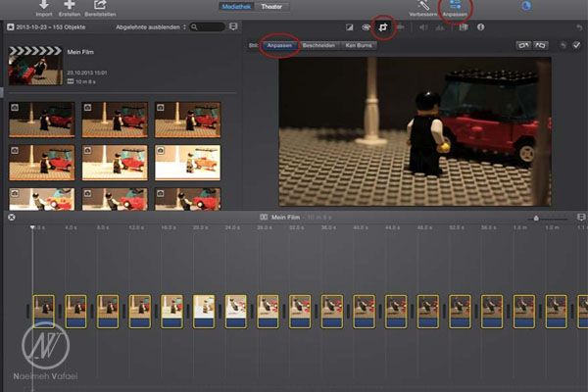588x392 pixels.
Task: Click the filmstrip icon beside timeline title
Action: click(x=264, y=217)
